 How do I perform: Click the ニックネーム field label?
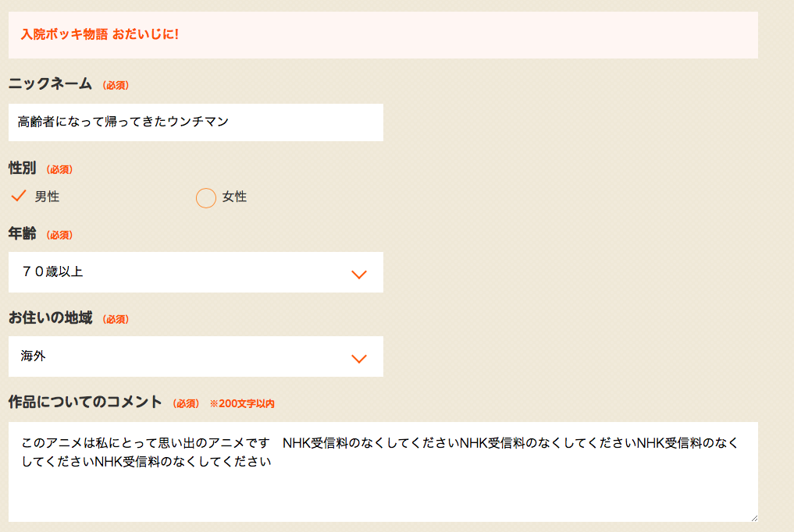pyautogui.click(x=50, y=83)
